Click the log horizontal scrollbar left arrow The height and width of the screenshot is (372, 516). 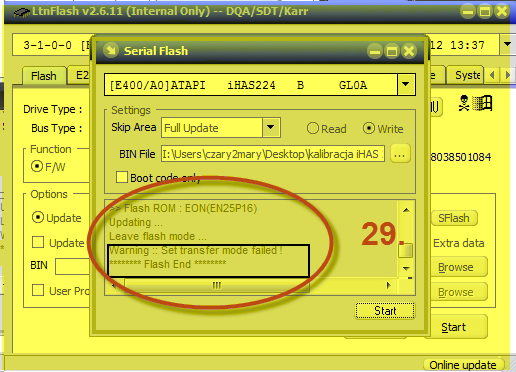click(114, 286)
